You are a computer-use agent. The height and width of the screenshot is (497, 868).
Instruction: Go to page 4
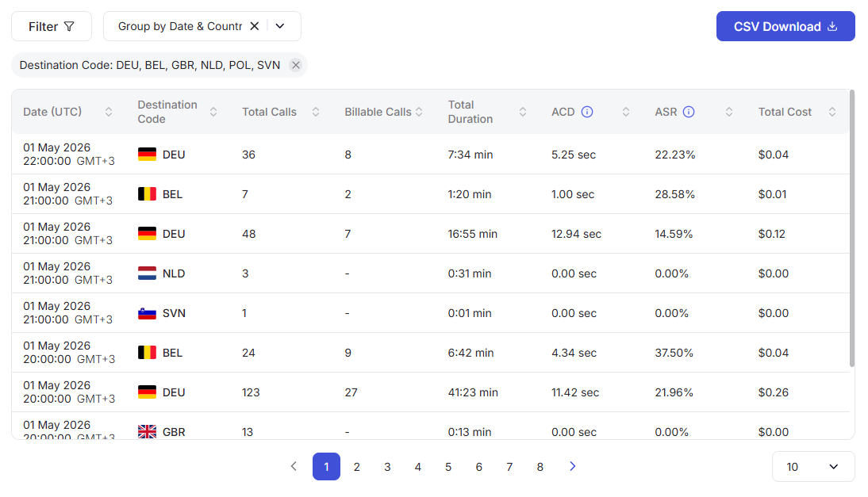pos(418,467)
